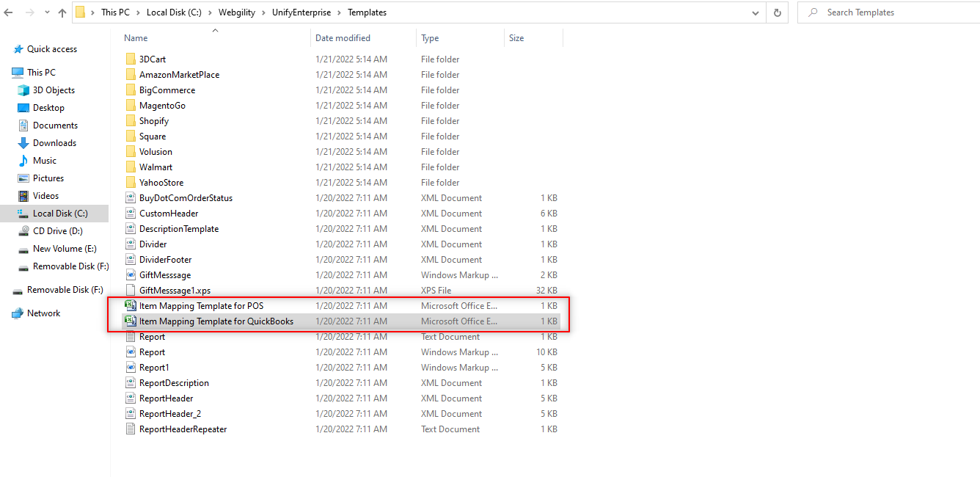
Task: Select New Volume (E:) in navigation pane
Action: (65, 249)
